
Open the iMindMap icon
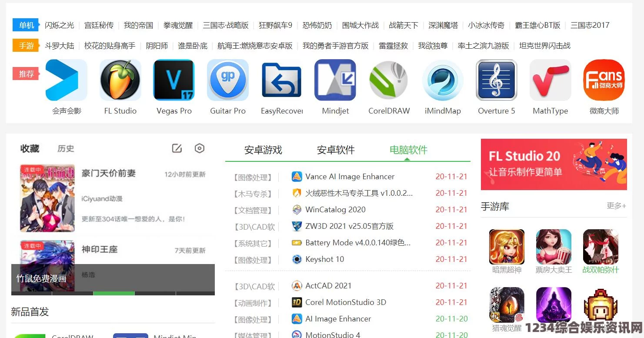point(443,80)
